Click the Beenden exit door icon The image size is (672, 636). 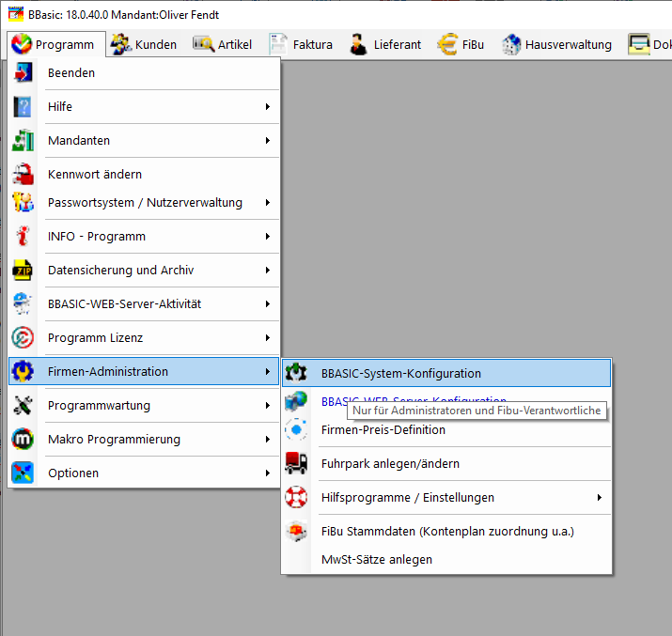(23, 73)
